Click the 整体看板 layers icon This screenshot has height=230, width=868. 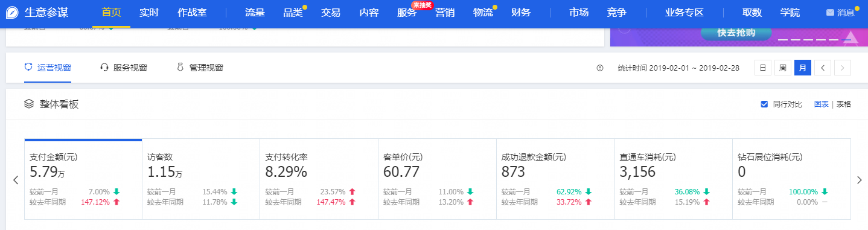coord(28,104)
